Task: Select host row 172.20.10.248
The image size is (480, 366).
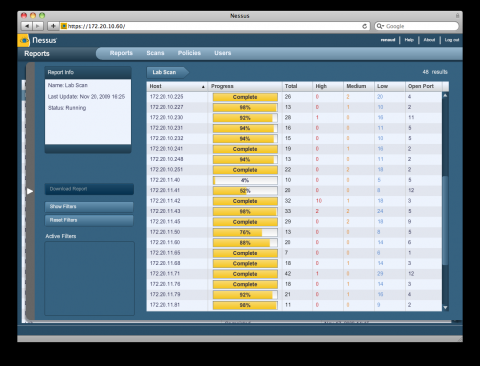Action: (x=294, y=159)
